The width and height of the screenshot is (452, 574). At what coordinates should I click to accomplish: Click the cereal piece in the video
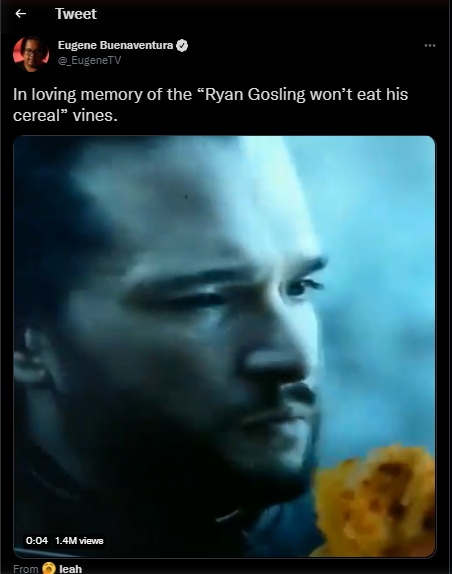375,500
